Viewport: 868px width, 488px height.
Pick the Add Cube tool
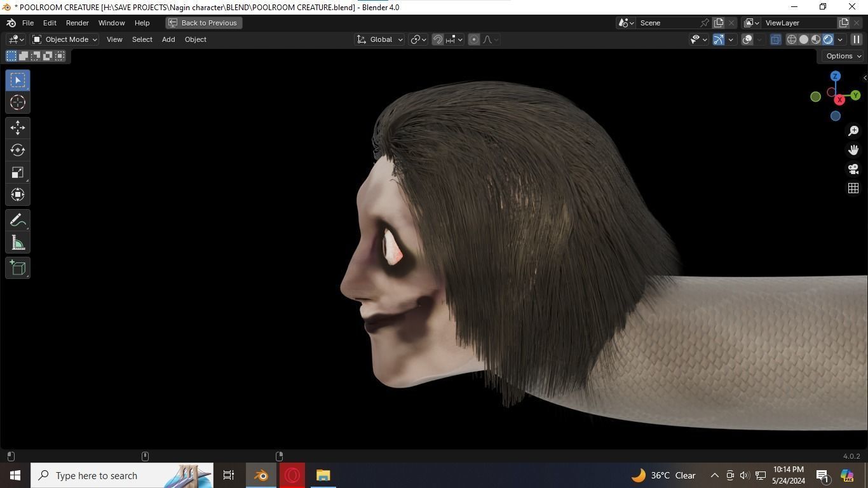[18, 268]
